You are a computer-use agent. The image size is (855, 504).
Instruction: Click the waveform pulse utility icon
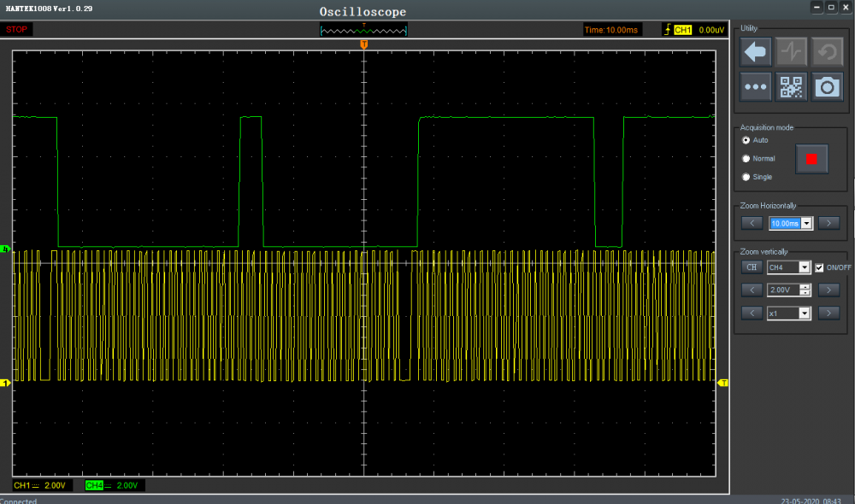click(x=792, y=52)
